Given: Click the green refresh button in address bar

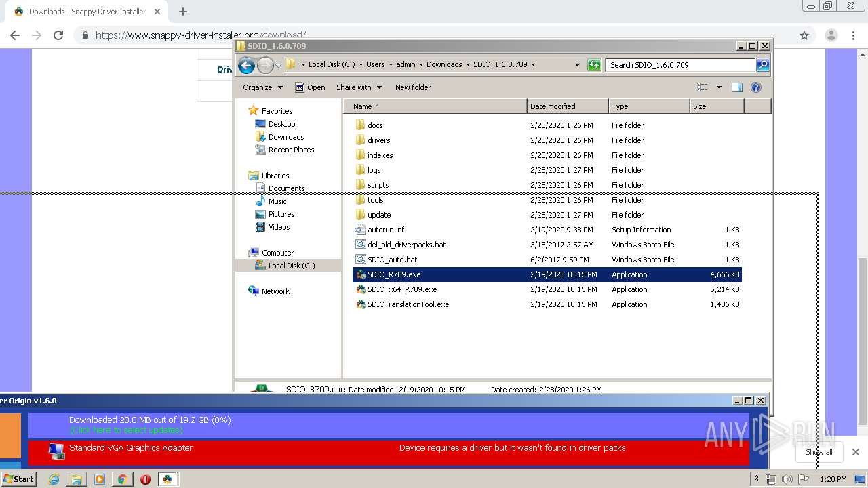Looking at the screenshot, I should click(594, 65).
